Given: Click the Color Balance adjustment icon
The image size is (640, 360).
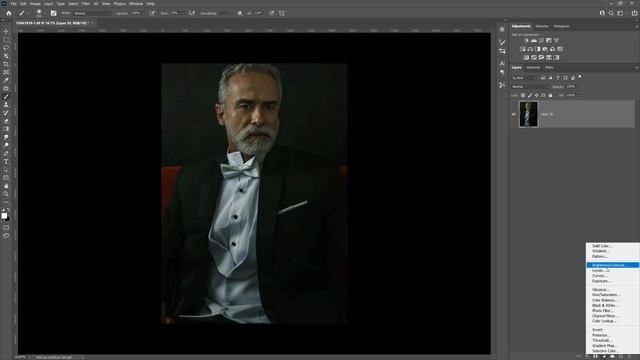Looking at the screenshot, I should click(530, 49).
